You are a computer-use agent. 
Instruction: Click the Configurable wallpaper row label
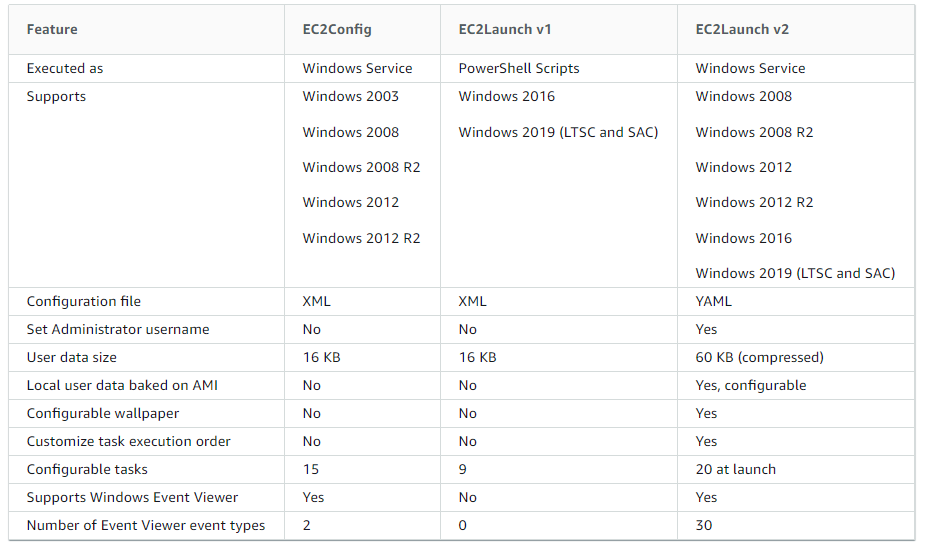103,414
